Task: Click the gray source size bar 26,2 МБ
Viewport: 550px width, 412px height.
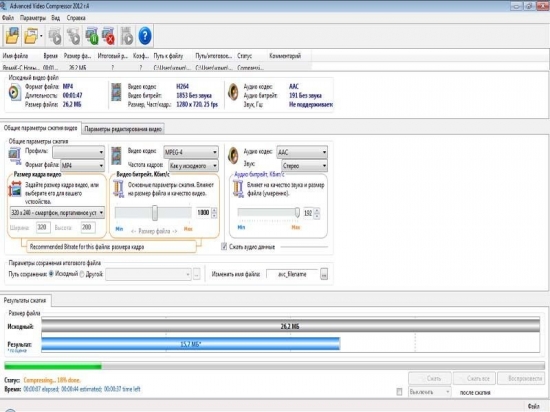Action: coord(290,326)
